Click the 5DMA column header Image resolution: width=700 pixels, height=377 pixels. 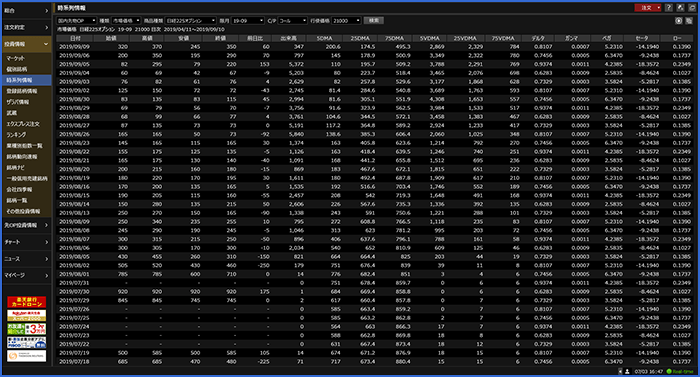(x=324, y=38)
